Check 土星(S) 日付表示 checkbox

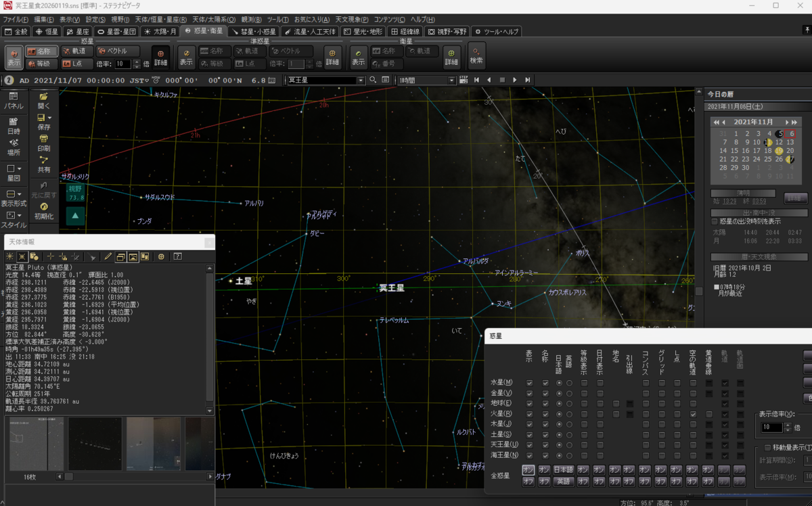click(600, 434)
